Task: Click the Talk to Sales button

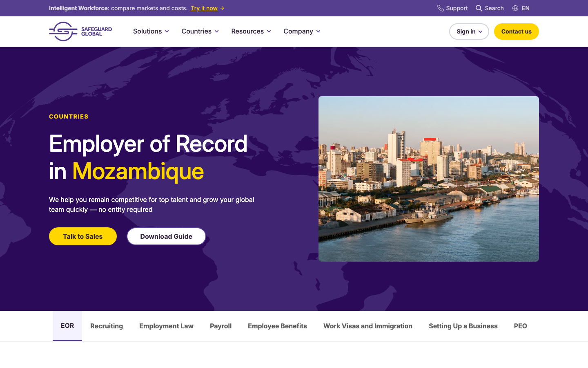Action: click(x=83, y=236)
